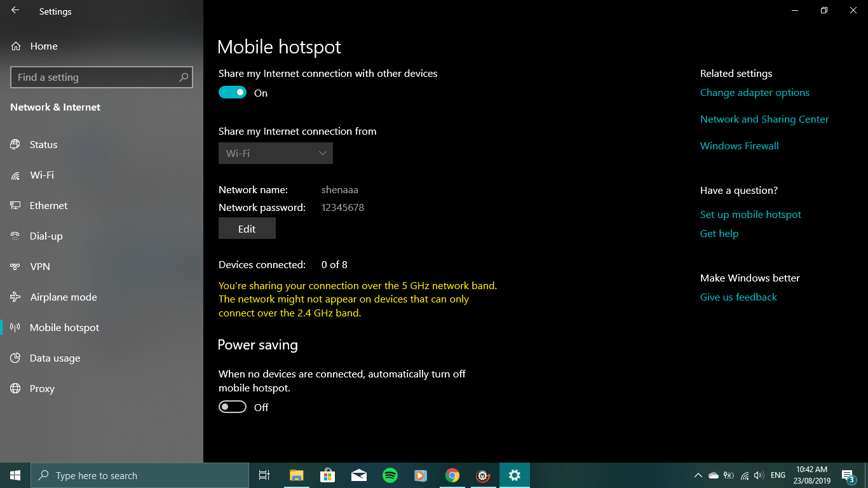Click the active Settings gear taskbar icon
Screen dimensions: 868x488
pos(515,475)
